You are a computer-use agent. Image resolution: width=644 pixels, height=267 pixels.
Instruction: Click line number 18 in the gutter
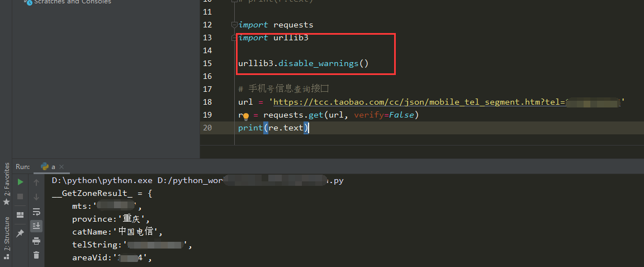(x=207, y=102)
